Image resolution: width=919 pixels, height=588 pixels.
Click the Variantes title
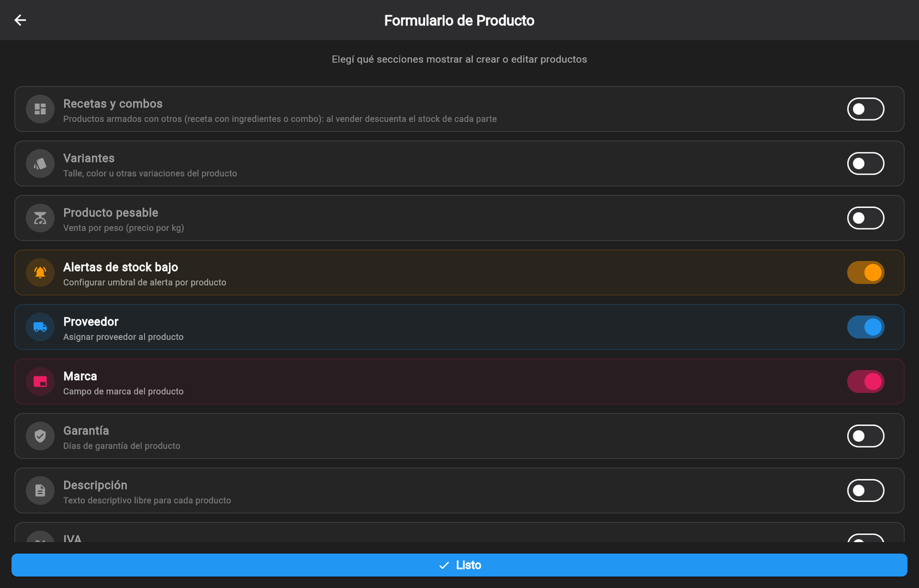pyautogui.click(x=89, y=158)
